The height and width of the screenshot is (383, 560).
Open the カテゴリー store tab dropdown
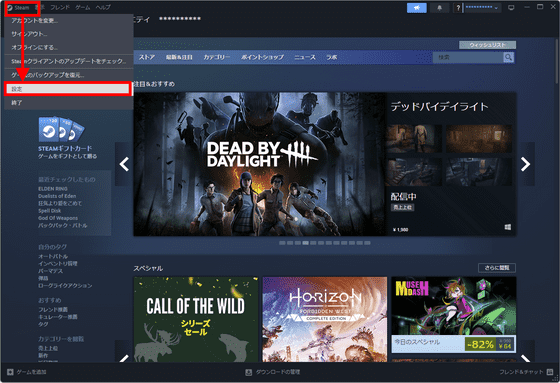pos(216,57)
